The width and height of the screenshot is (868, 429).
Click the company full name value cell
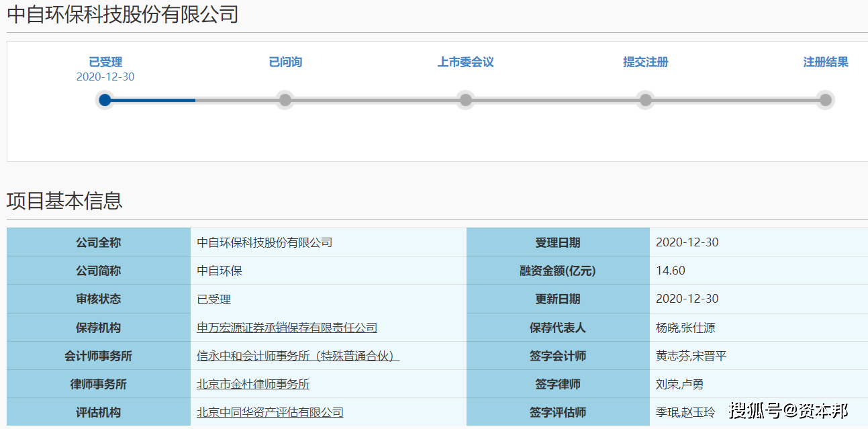click(x=328, y=242)
